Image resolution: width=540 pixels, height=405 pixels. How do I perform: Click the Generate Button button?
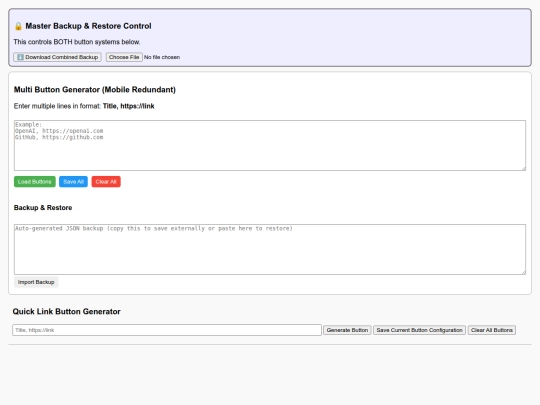pos(347,330)
